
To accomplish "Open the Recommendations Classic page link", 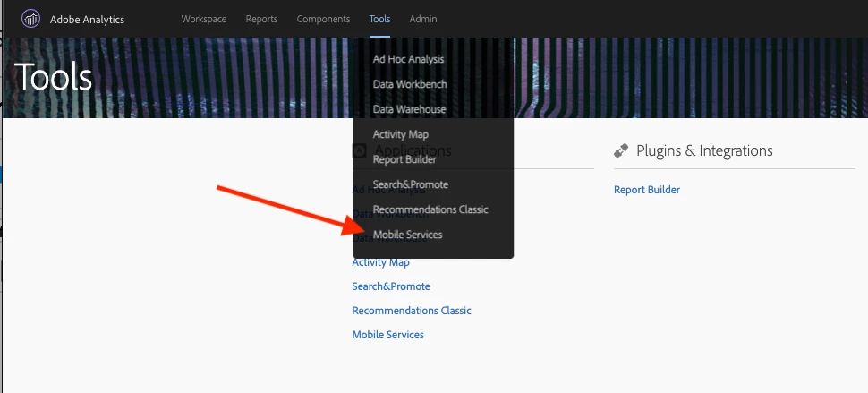I will pyautogui.click(x=412, y=311).
